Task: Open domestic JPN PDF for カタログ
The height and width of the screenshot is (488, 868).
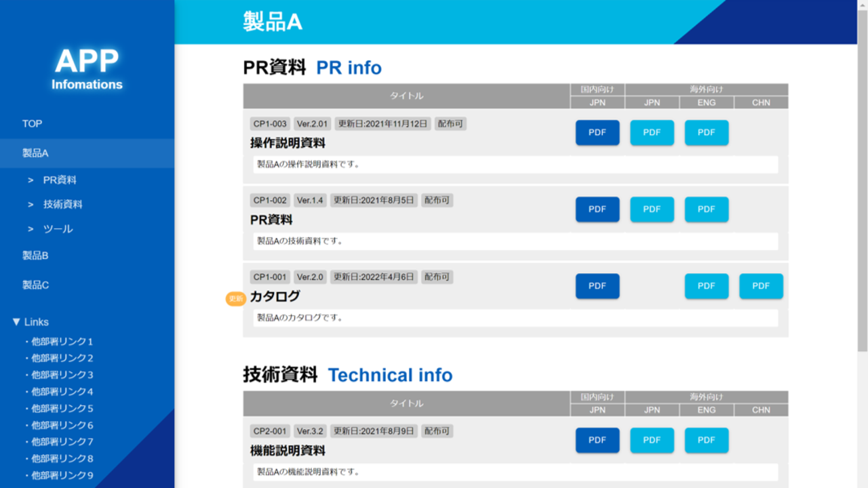Action: [x=597, y=286]
